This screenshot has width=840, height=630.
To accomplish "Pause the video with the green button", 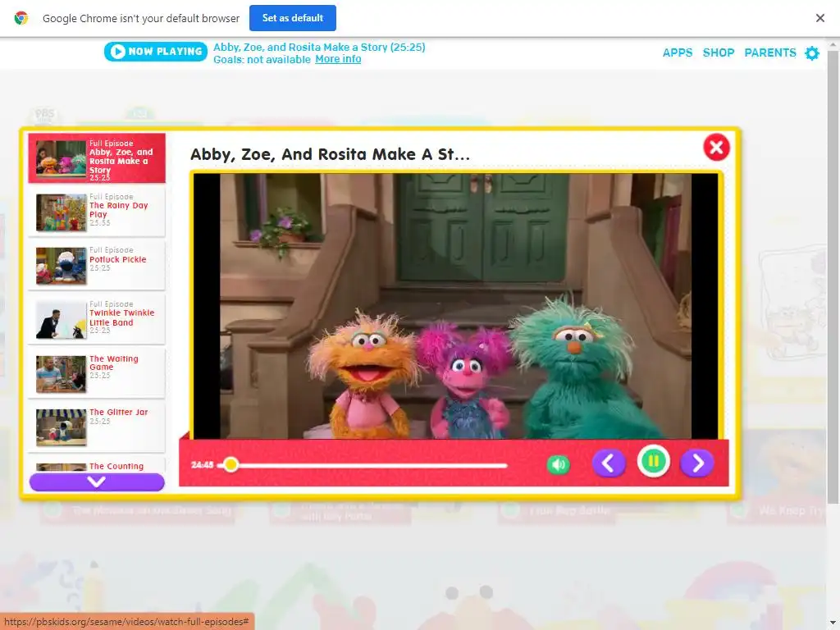I will point(653,461).
